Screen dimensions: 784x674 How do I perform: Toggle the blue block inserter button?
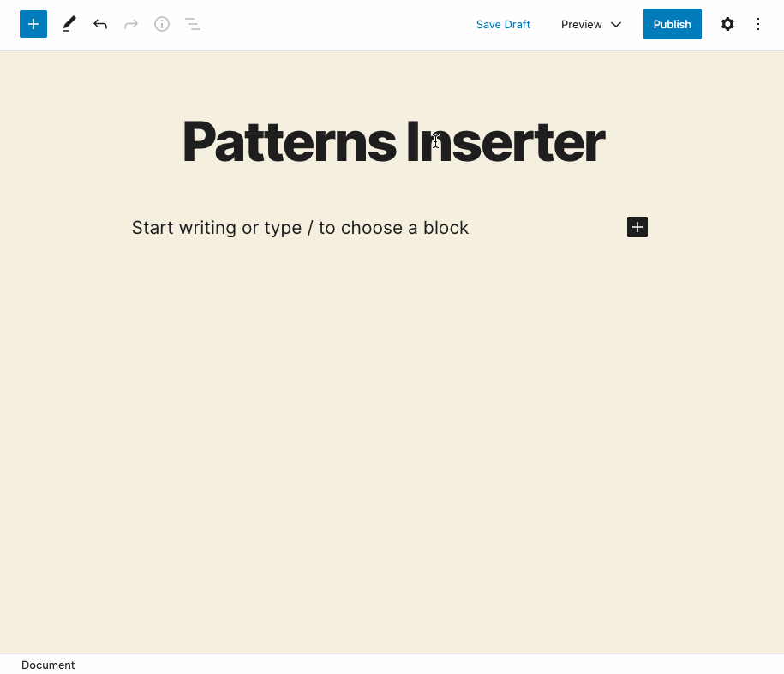point(33,24)
